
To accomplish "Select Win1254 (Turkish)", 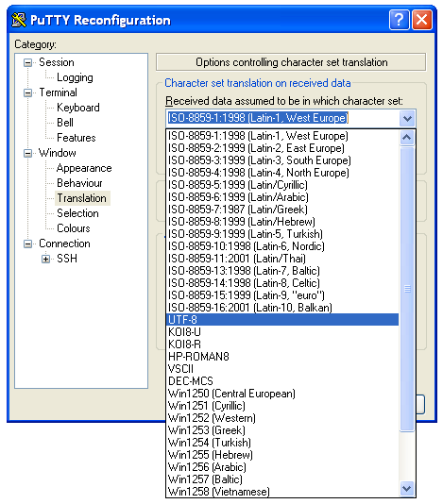I will pyautogui.click(x=282, y=443).
